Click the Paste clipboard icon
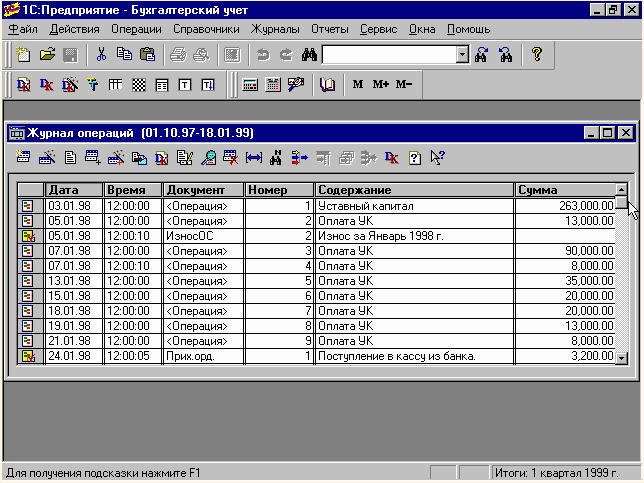 click(x=148, y=55)
